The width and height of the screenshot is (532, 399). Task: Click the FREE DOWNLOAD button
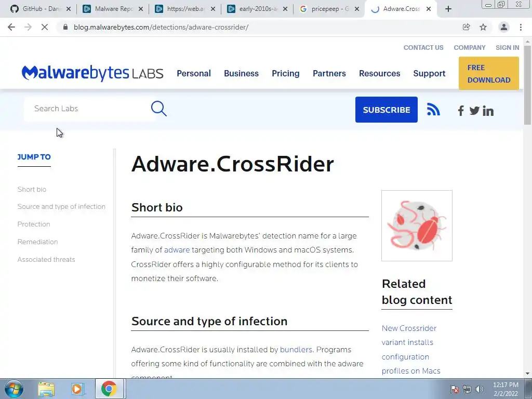click(x=488, y=73)
